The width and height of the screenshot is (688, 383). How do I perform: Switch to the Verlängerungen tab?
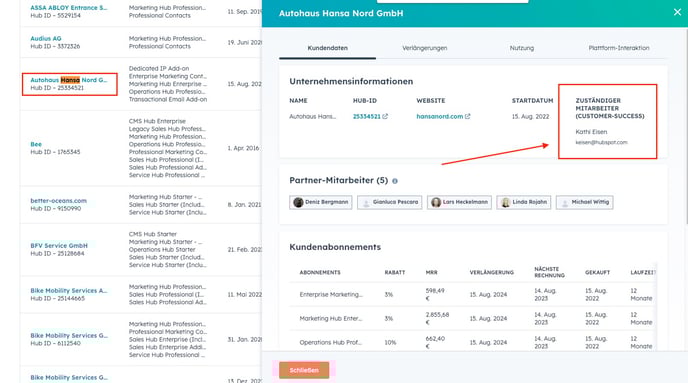pos(424,48)
